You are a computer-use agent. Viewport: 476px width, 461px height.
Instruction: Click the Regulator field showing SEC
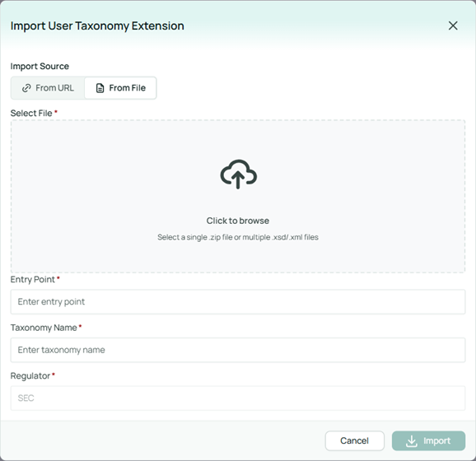(238, 398)
